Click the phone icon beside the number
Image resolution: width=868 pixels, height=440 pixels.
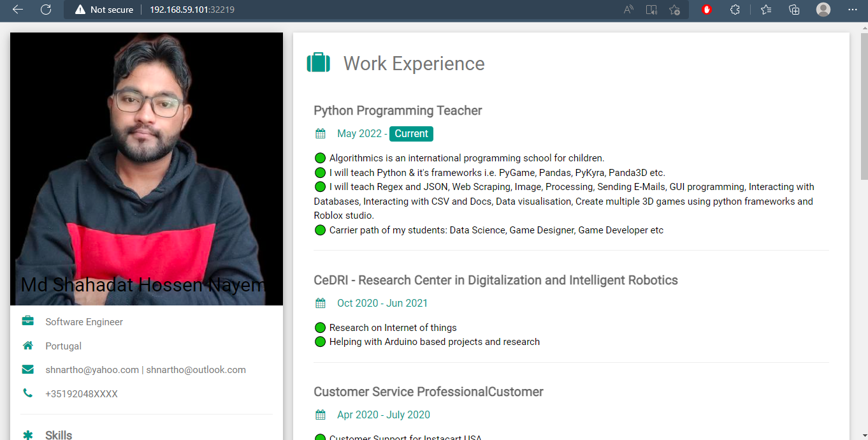pyautogui.click(x=27, y=393)
